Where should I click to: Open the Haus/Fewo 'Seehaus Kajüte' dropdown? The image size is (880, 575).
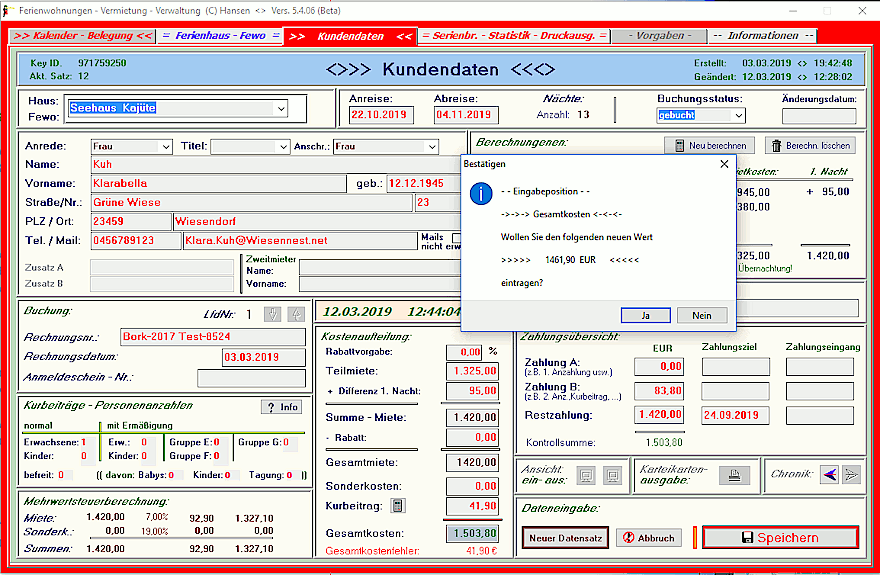[x=280, y=108]
